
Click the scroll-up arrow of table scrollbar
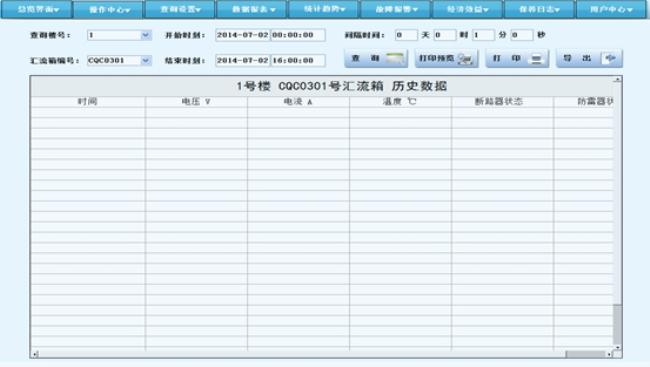617,80
